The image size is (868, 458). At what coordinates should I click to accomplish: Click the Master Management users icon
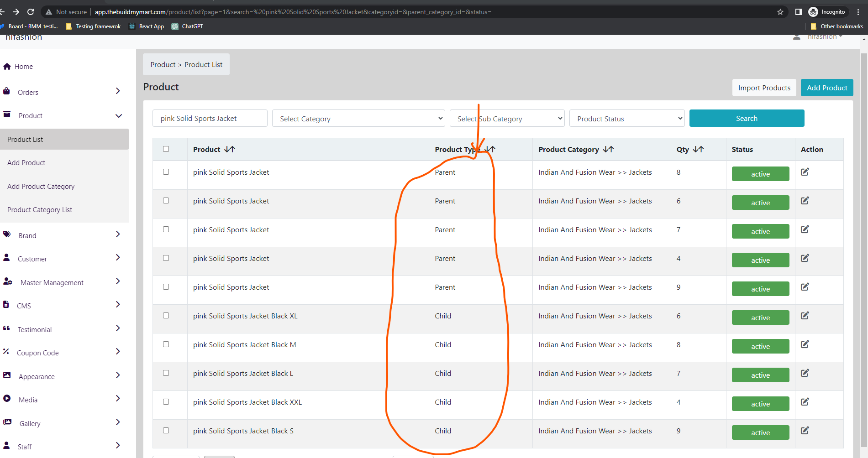8,281
